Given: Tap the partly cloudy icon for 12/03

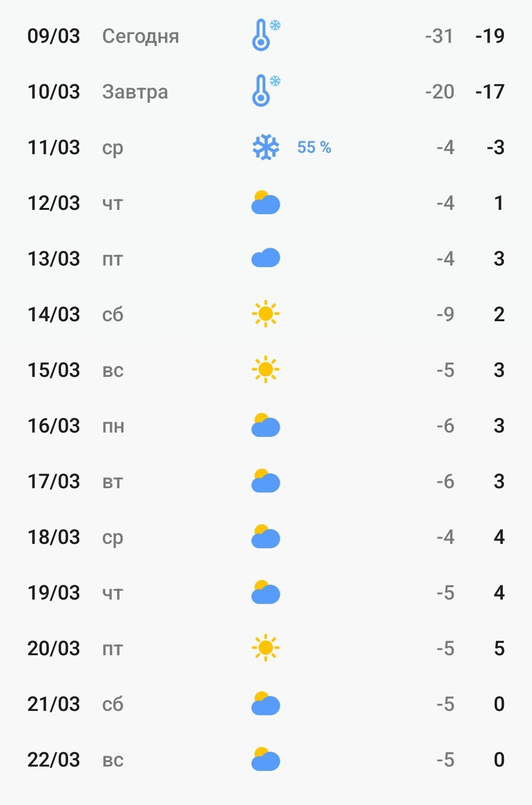Looking at the screenshot, I should point(266,202).
